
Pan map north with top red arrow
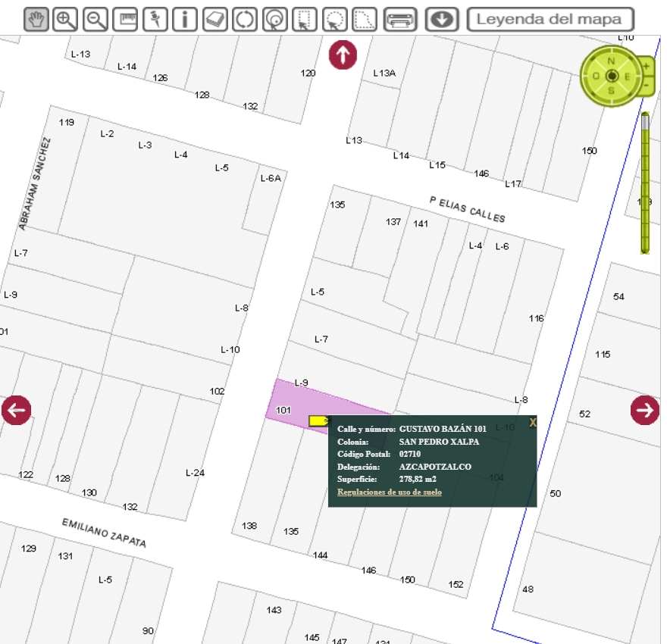pyautogui.click(x=343, y=55)
